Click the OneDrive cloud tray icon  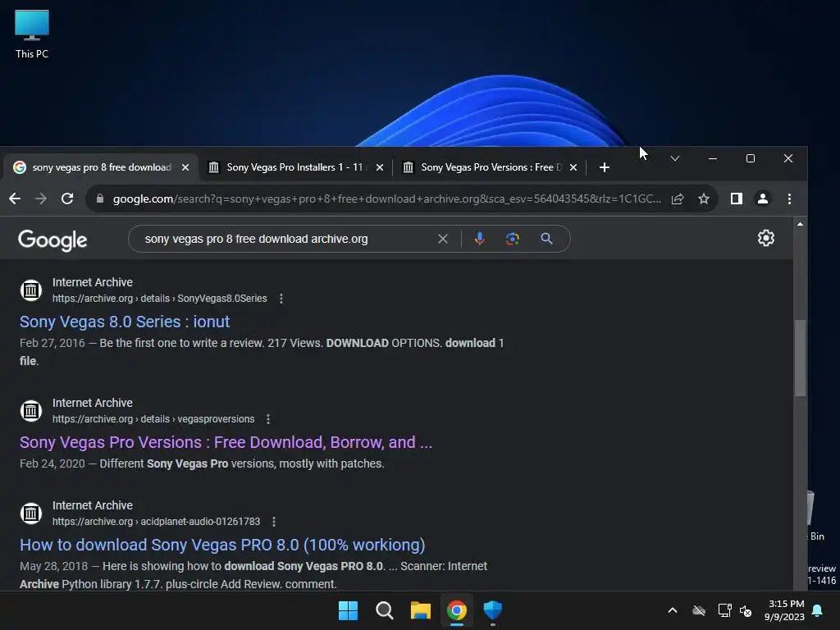[699, 610]
